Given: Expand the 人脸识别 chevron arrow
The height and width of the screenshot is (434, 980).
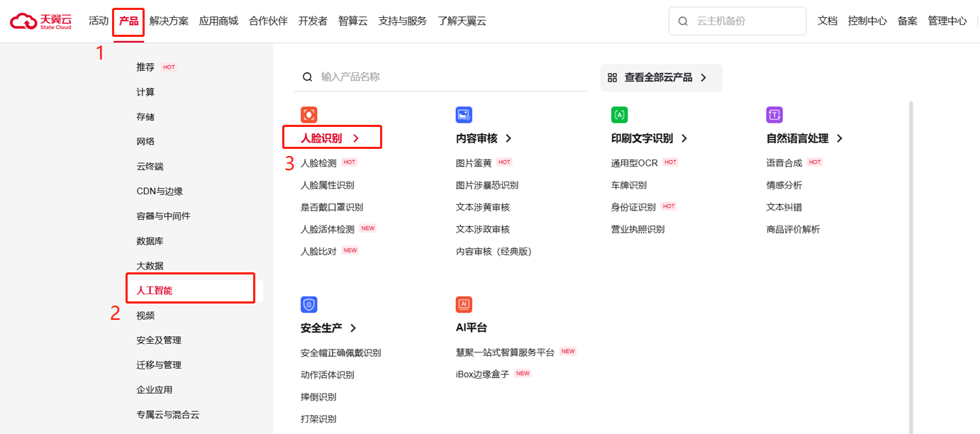Looking at the screenshot, I should click(356, 138).
